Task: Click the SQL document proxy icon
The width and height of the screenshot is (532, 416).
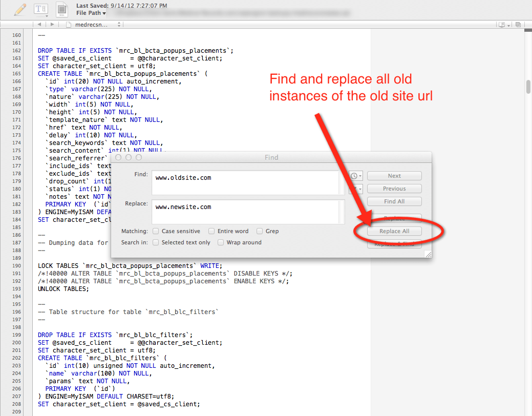Action: tap(61, 9)
